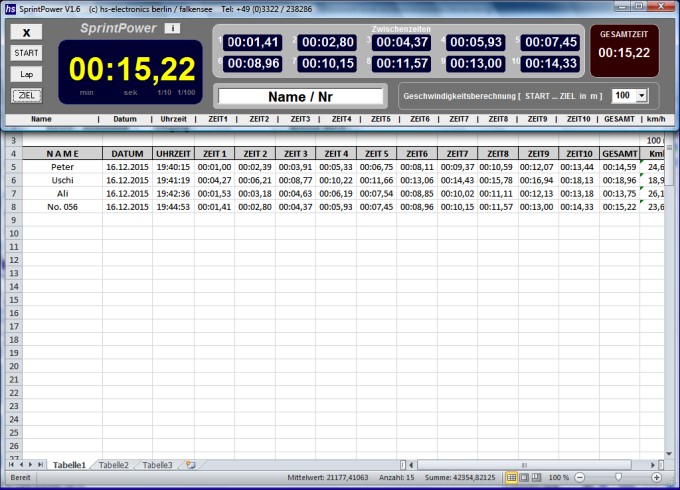Click the zoom out minus button

coord(580,478)
